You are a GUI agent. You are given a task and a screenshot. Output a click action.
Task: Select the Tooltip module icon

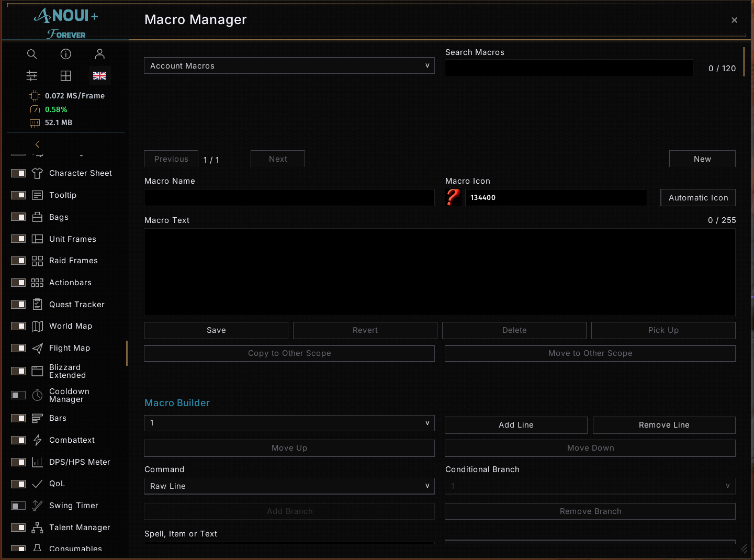coord(37,195)
